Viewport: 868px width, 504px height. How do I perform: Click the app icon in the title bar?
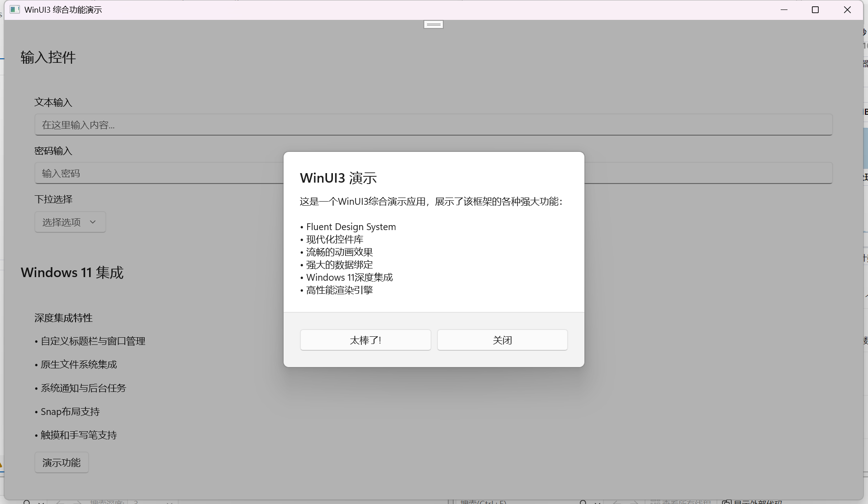click(15, 9)
